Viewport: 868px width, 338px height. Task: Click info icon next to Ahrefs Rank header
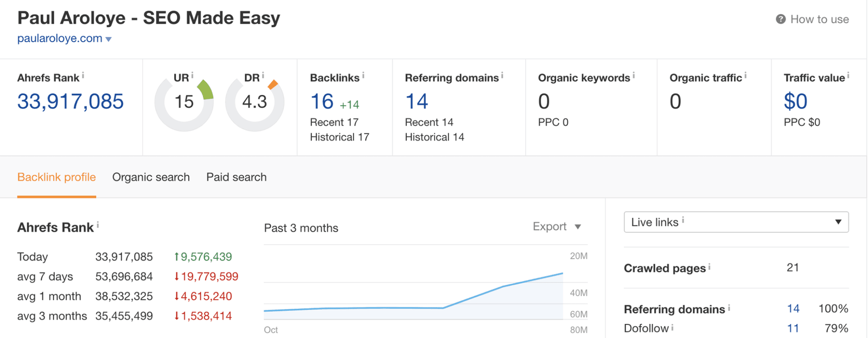[x=83, y=75]
